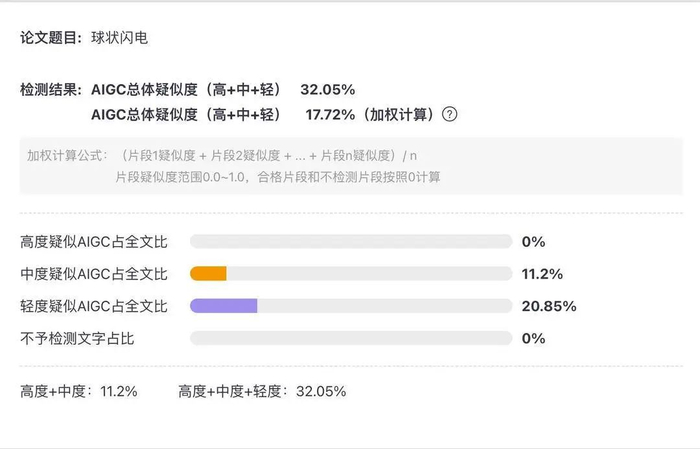Click the empty 不予检测文字占比 progress bar

[350, 338]
